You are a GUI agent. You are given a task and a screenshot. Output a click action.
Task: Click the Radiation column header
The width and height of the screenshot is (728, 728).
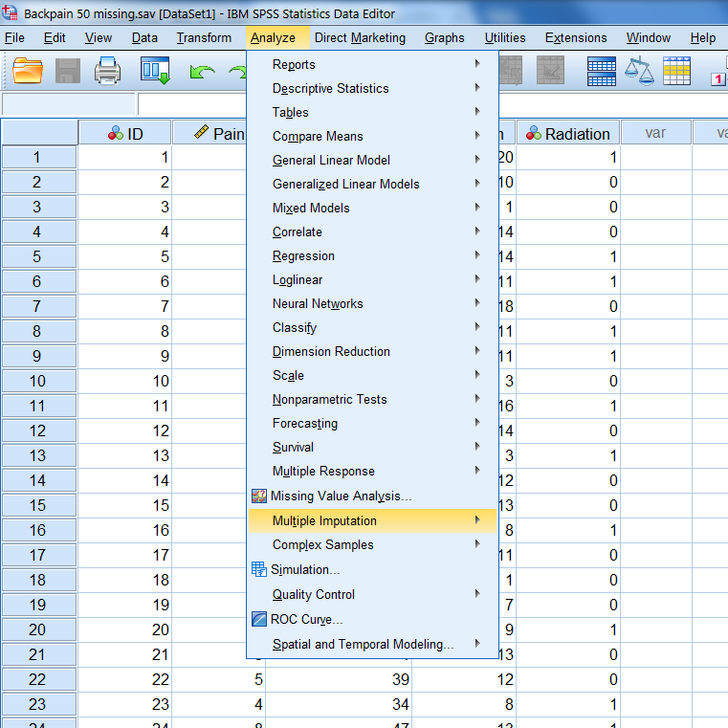568,134
